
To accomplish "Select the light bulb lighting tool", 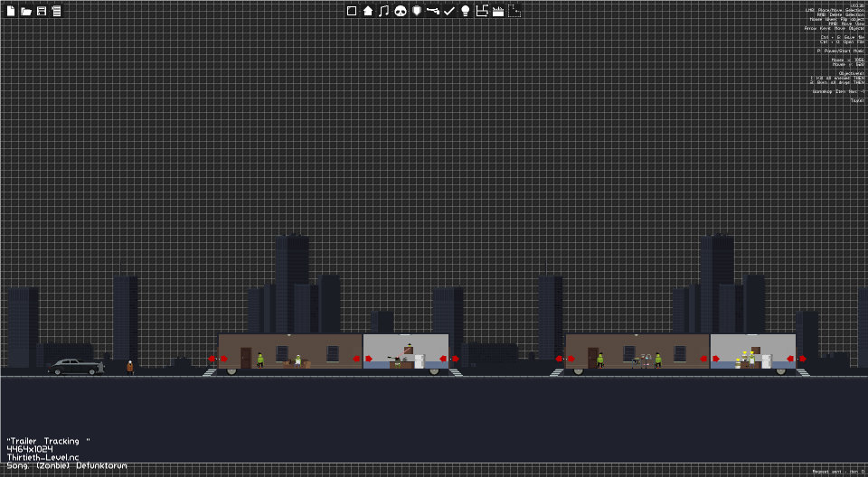I will [x=466, y=11].
